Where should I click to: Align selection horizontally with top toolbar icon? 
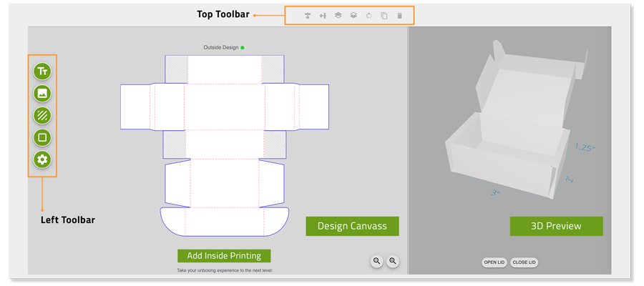pos(323,16)
